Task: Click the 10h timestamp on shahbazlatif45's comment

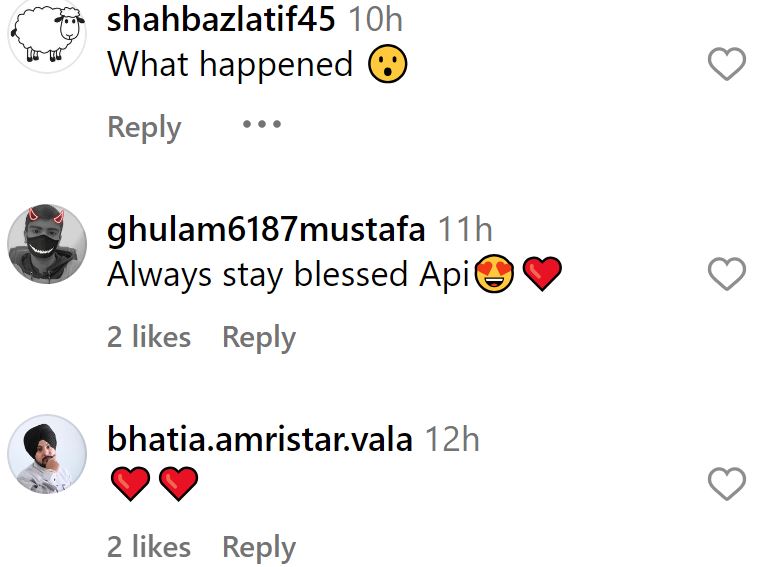Action: tap(376, 19)
